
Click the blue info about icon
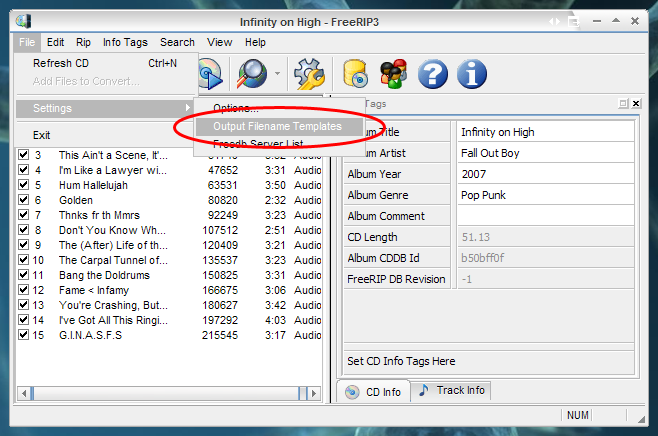(x=472, y=74)
